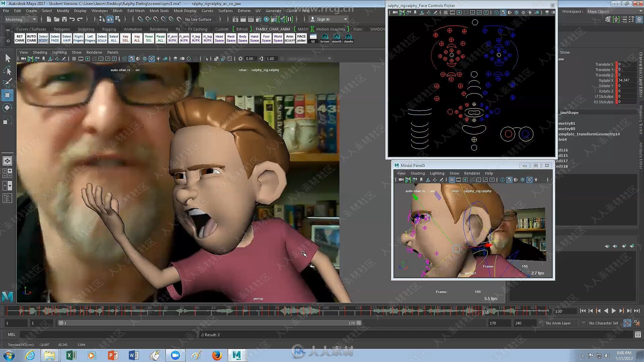Image resolution: width=644 pixels, height=362 pixels.
Task: Toggle grid display in main viewport toolbar
Action: (x=74, y=59)
